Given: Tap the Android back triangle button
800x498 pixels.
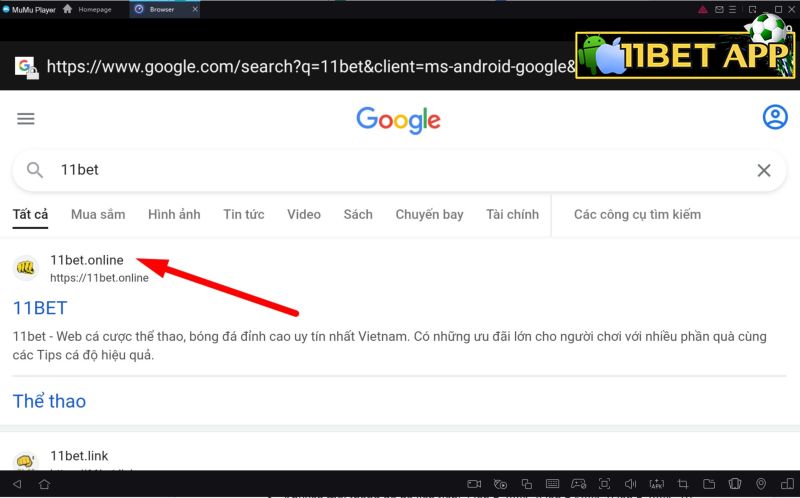Looking at the screenshot, I should (17, 484).
